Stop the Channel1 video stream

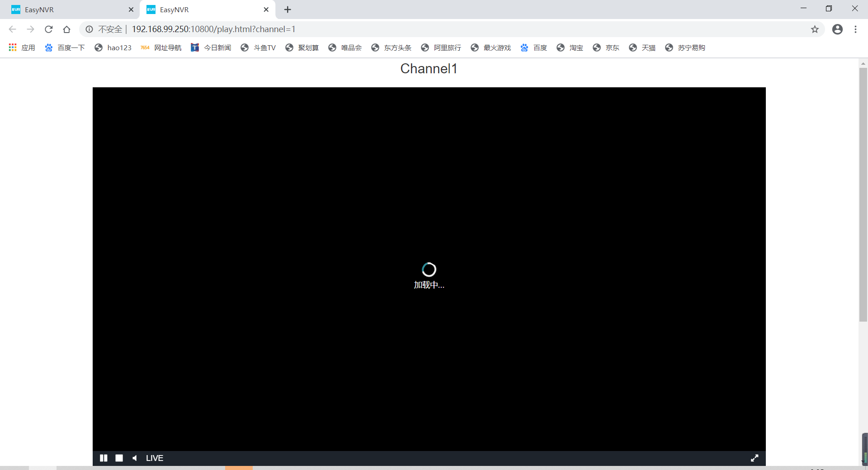(x=119, y=458)
